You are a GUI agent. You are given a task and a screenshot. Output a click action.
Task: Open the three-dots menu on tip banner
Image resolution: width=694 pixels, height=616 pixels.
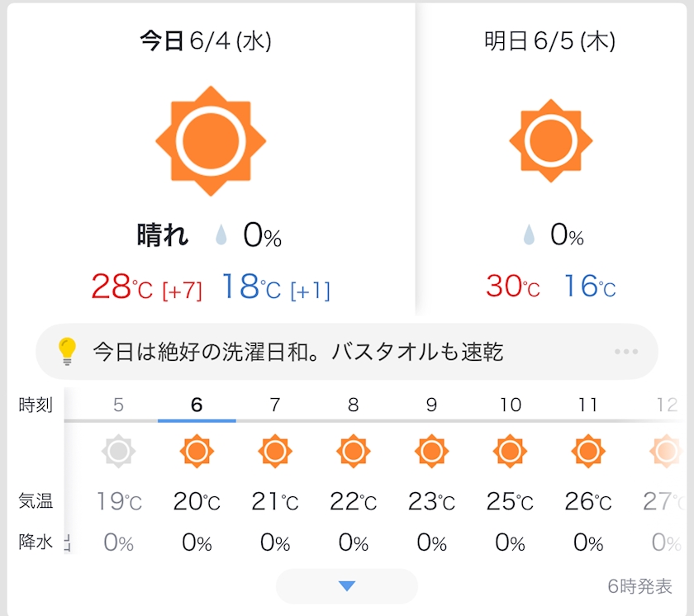[x=626, y=352]
